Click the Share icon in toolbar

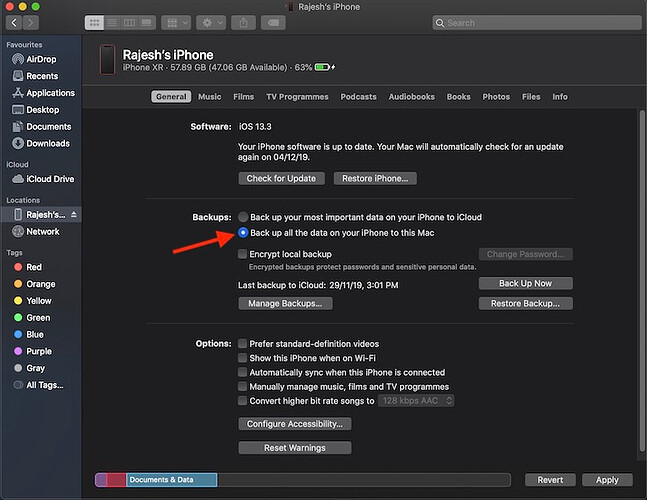tap(242, 22)
